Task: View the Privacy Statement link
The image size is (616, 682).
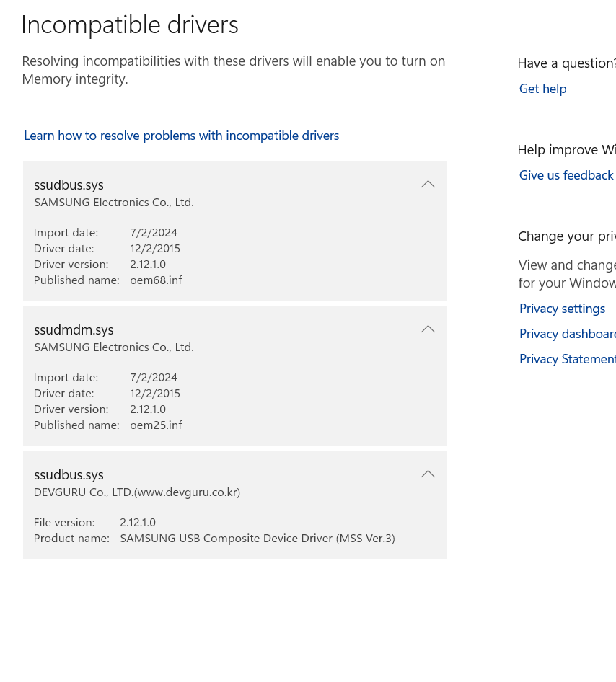Action: [567, 359]
